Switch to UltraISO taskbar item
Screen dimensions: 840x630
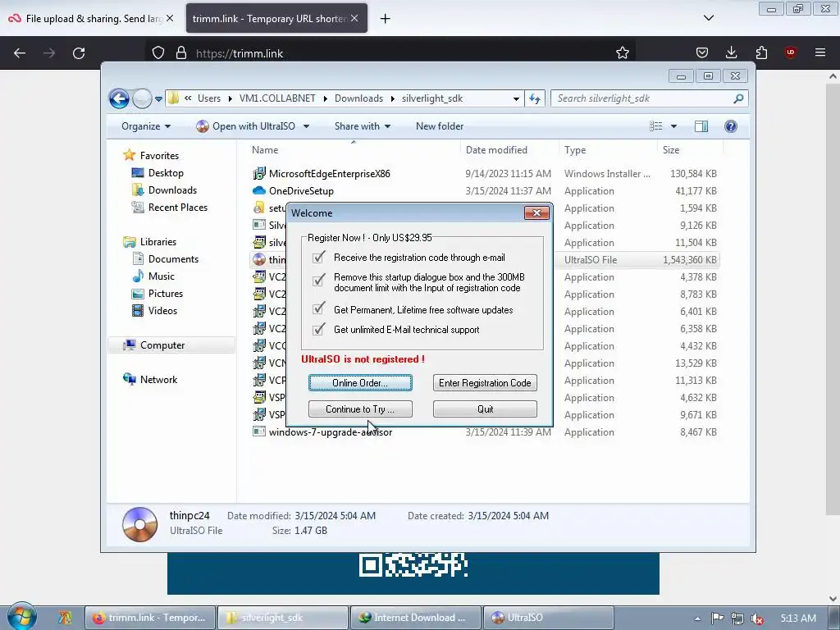547,618
